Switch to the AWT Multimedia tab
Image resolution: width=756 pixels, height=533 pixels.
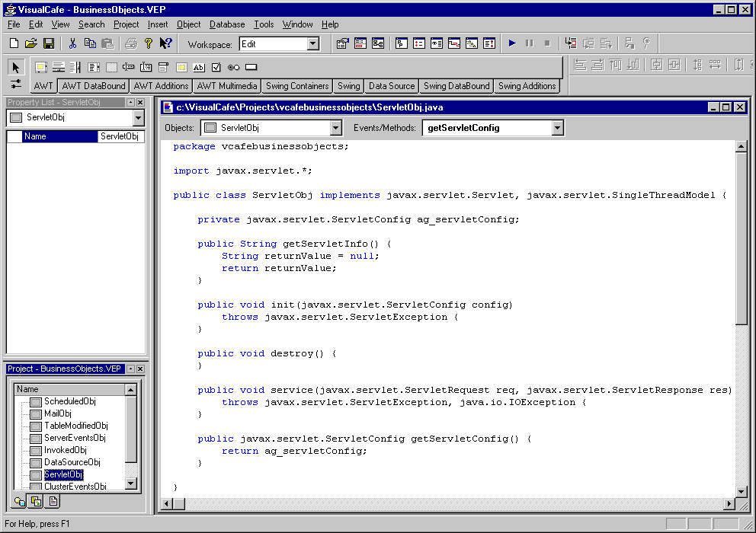pyautogui.click(x=227, y=86)
